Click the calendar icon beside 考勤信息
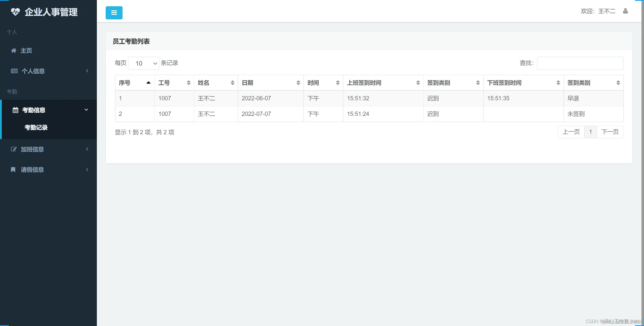The height and width of the screenshot is (326, 644). pyautogui.click(x=15, y=110)
